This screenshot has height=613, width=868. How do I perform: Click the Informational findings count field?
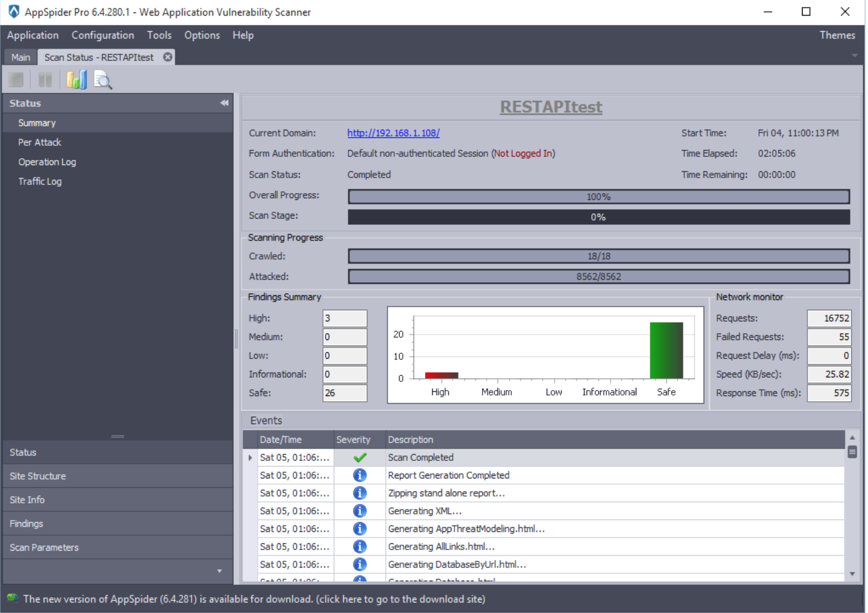(345, 374)
